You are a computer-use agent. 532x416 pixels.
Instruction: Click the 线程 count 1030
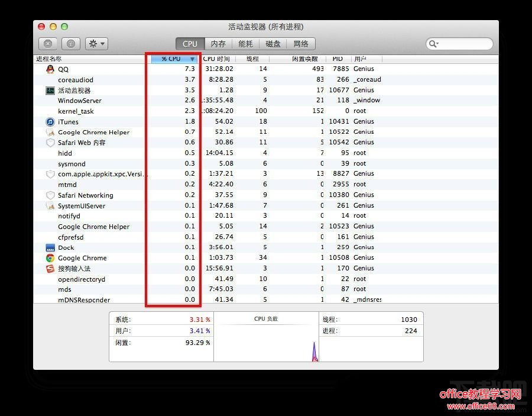(x=409, y=320)
